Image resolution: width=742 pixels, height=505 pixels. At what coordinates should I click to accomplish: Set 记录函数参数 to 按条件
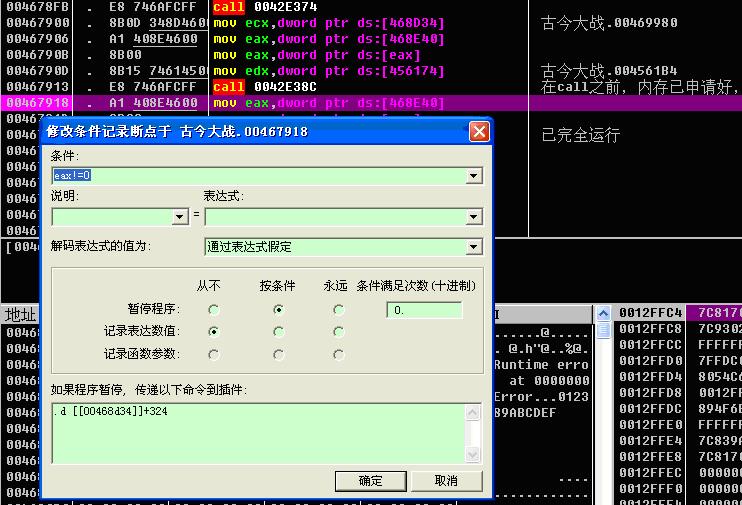pos(278,354)
